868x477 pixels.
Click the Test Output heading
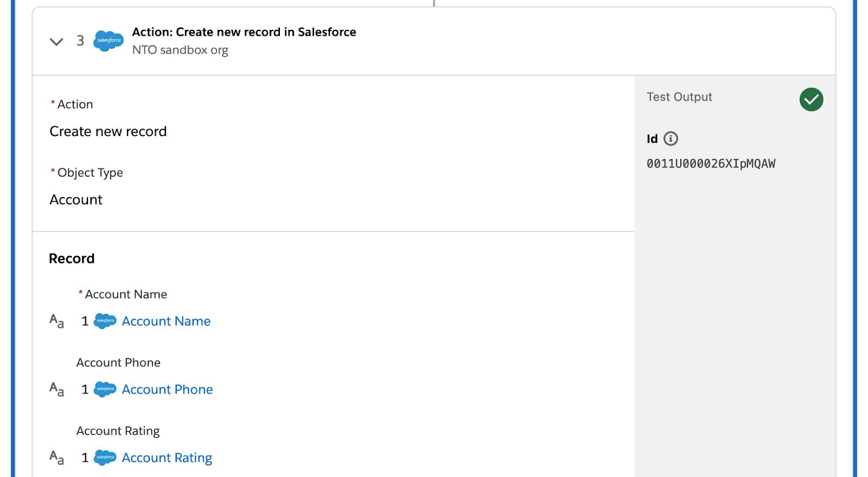(679, 97)
